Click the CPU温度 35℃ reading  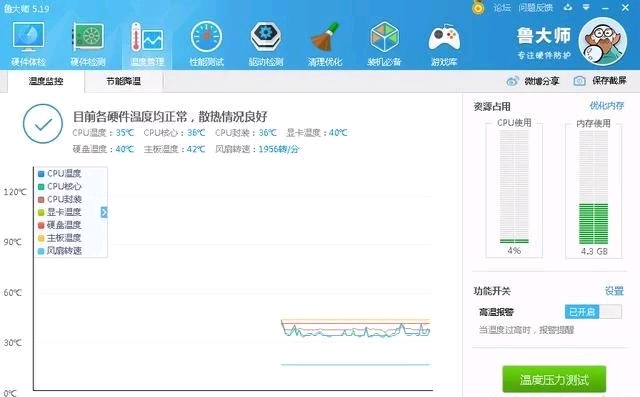click(103, 133)
